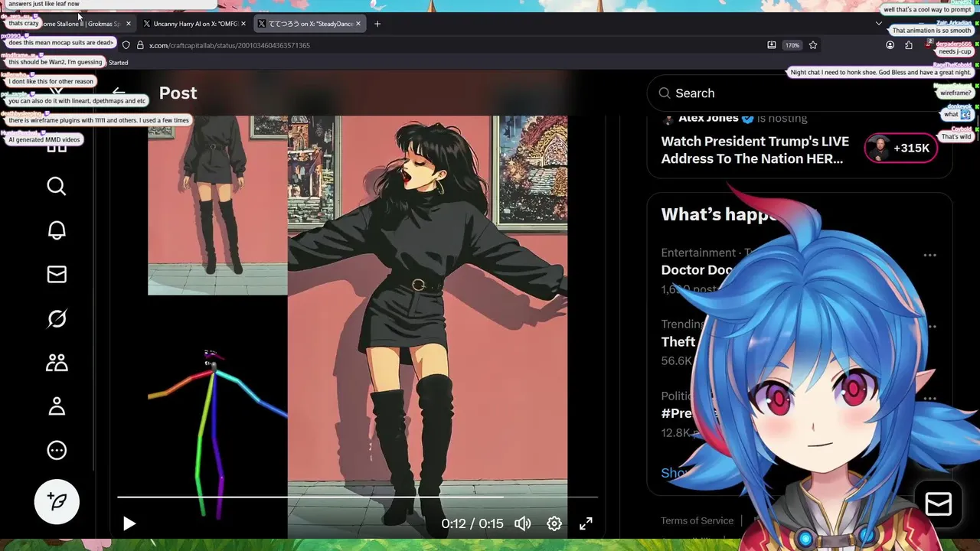Go back with the Post arrow
The width and height of the screenshot is (980, 551).
[119, 93]
